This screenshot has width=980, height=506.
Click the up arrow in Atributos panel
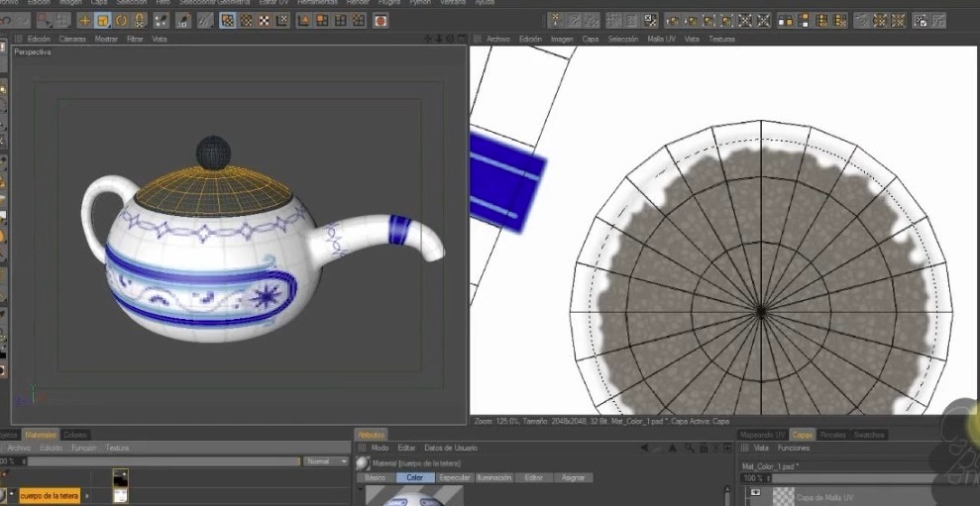(673, 448)
